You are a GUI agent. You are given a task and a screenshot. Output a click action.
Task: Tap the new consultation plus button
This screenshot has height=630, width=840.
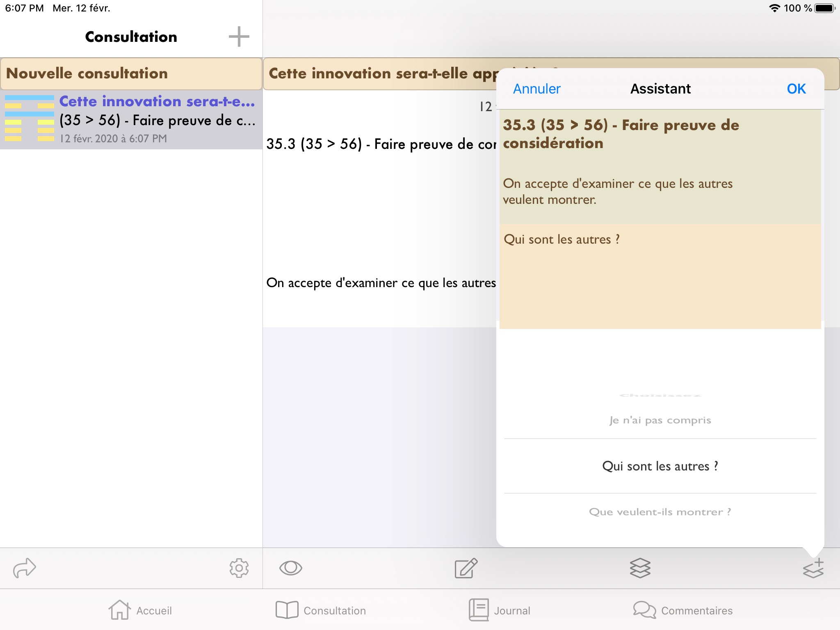[239, 37]
